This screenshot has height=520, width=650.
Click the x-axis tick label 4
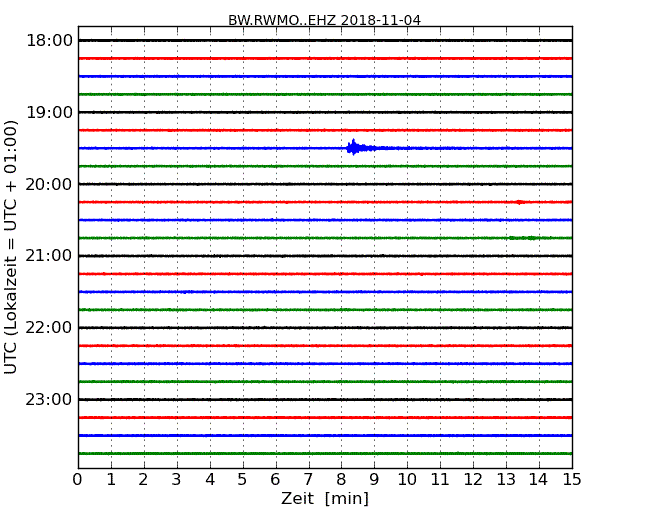point(210,480)
